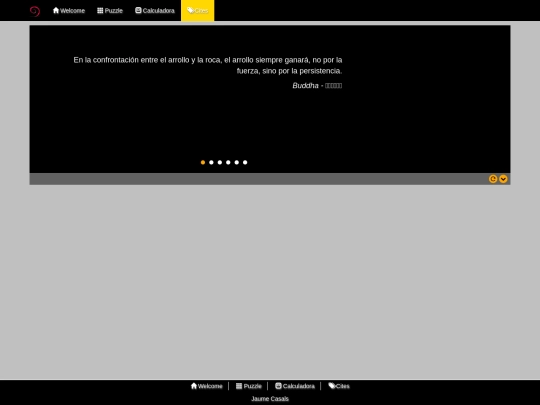Select the first orange carousel dot
Viewport: 540px width, 405px height.
203,163
